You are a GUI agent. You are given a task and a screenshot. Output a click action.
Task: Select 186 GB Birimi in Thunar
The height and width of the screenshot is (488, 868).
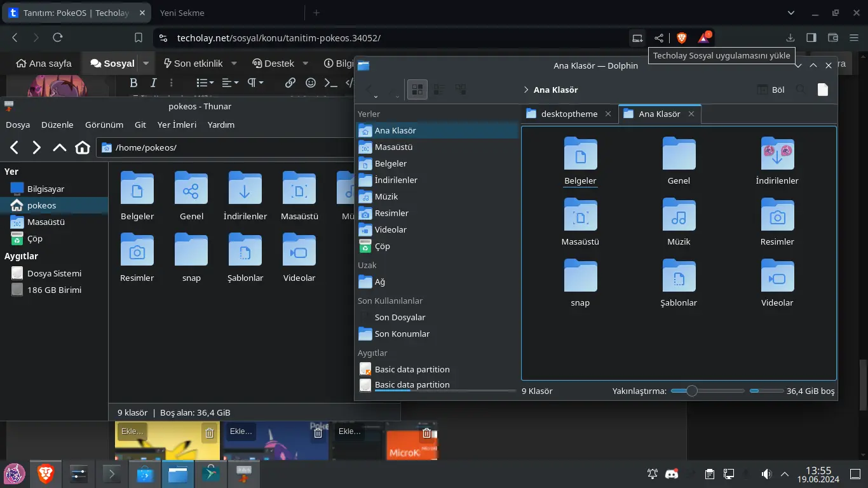[54, 290]
